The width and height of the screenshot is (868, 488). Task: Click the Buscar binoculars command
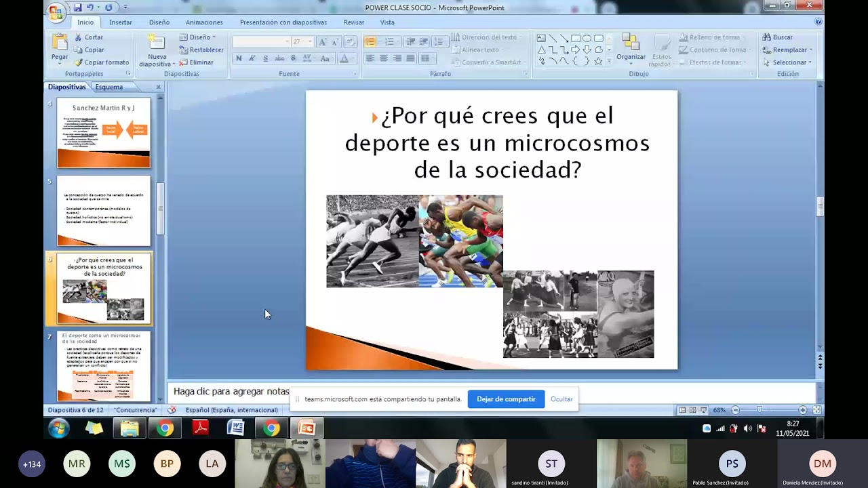tap(777, 37)
